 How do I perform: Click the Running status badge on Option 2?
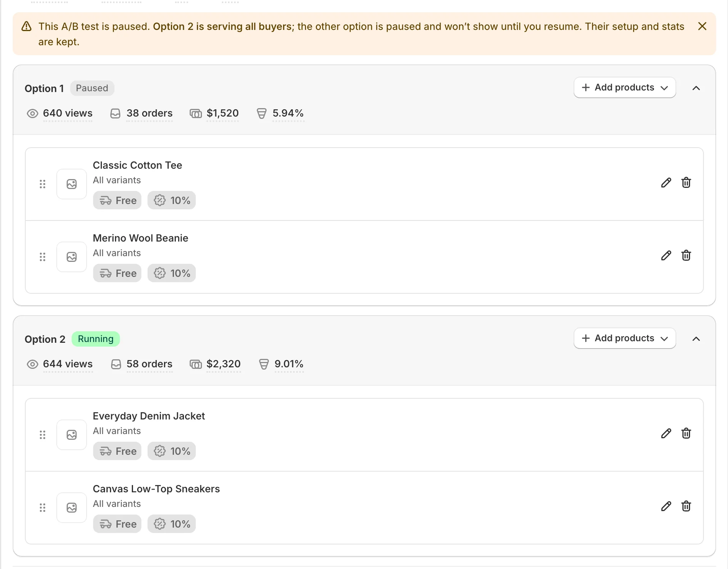coord(96,339)
